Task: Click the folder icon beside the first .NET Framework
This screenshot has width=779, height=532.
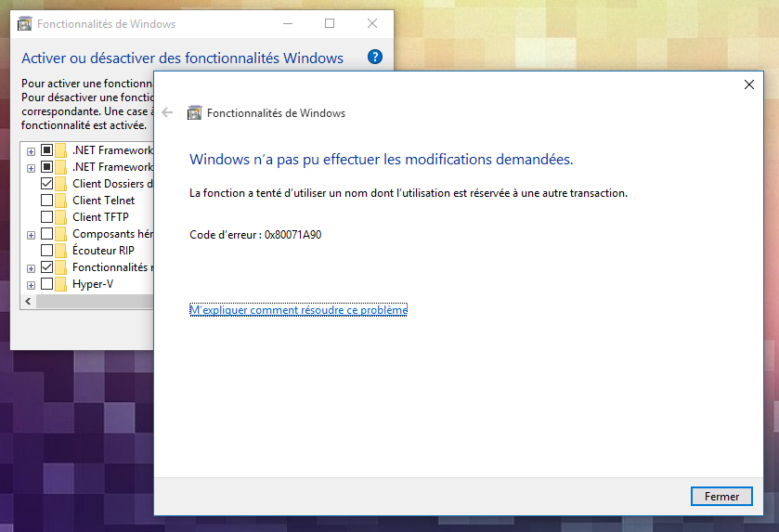Action: pyautogui.click(x=61, y=149)
